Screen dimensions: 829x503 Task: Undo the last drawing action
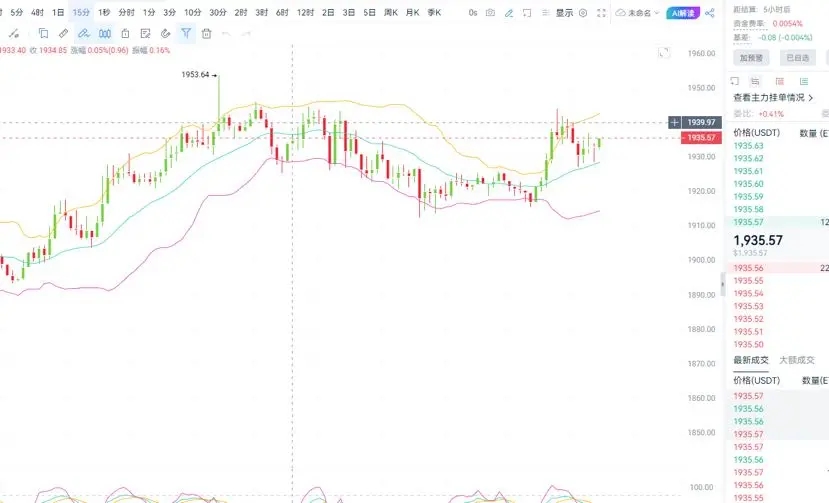(226, 34)
